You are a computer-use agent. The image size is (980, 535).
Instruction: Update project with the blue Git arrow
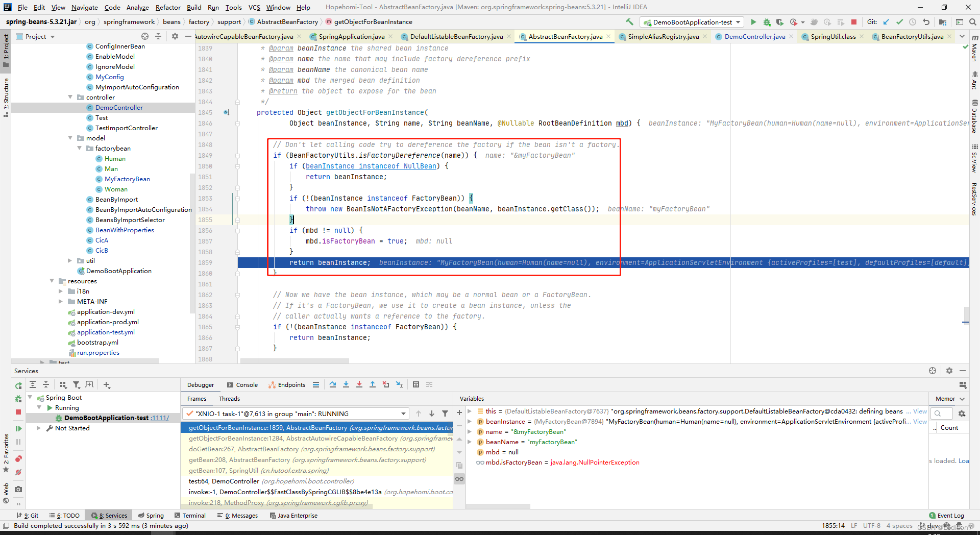[886, 22]
